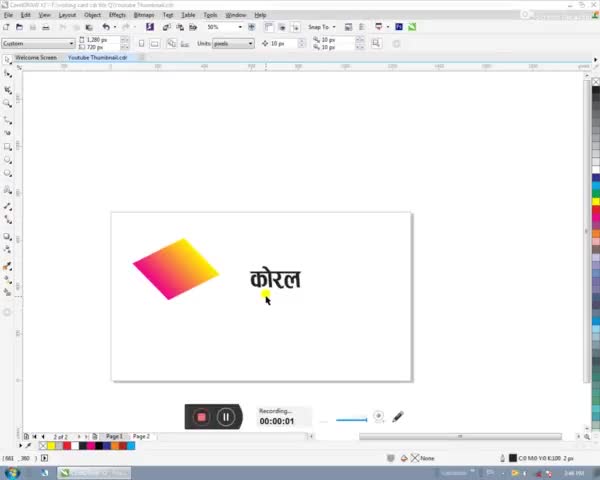Screen dimensions: 600x480
Task: Click the Undo arrow in toolbar
Action: point(105,27)
